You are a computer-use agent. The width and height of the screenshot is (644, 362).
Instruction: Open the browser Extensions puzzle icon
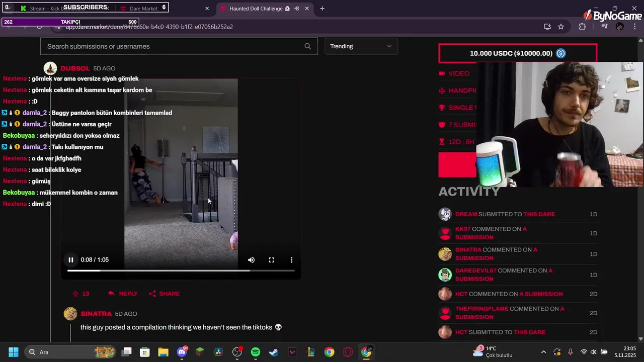583,27
